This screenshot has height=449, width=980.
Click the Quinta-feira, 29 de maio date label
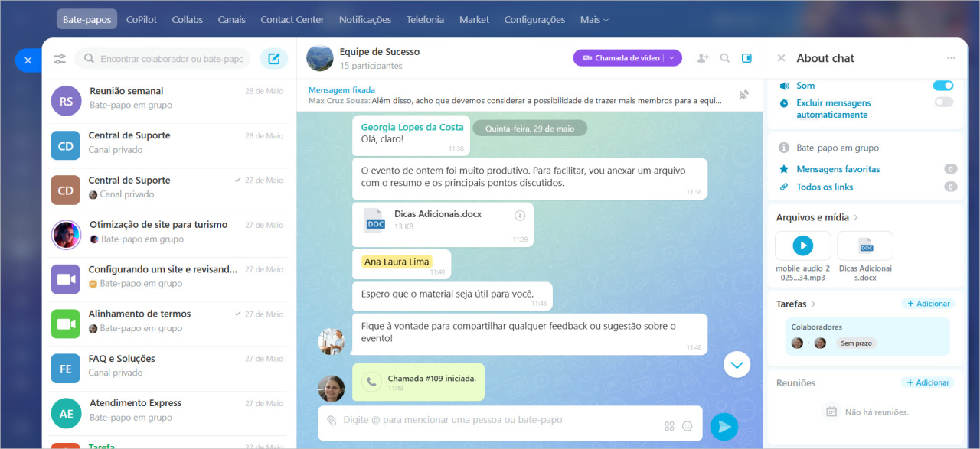pyautogui.click(x=530, y=129)
